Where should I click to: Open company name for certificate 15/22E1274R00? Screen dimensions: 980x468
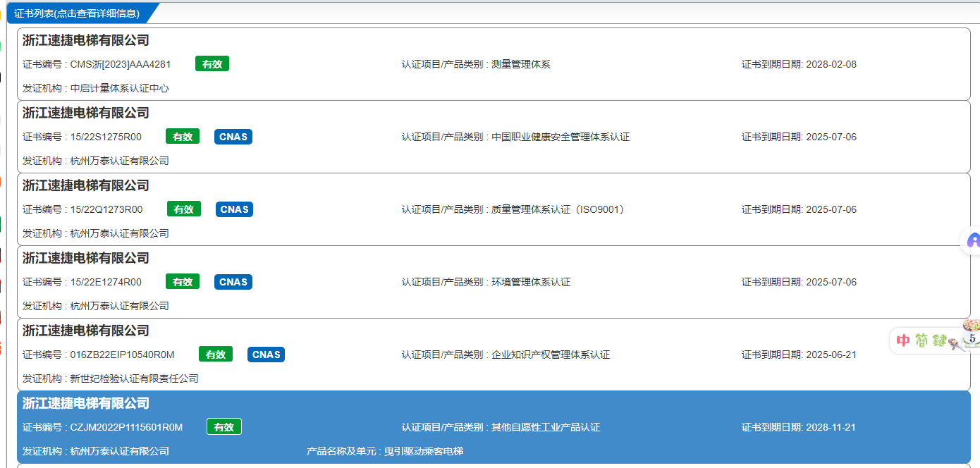click(86, 258)
